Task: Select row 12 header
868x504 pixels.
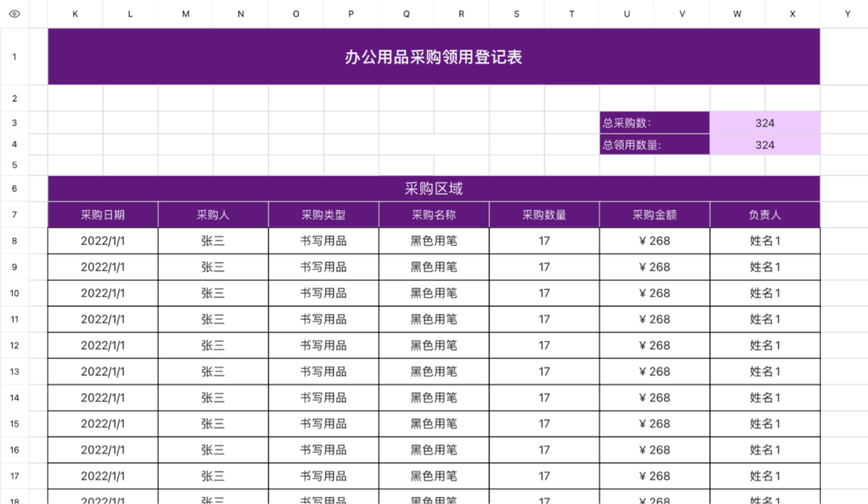Action: click(14, 345)
